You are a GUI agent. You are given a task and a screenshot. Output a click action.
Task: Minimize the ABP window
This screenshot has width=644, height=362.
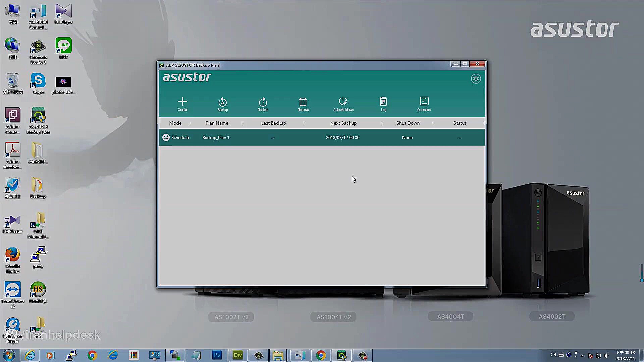point(455,64)
